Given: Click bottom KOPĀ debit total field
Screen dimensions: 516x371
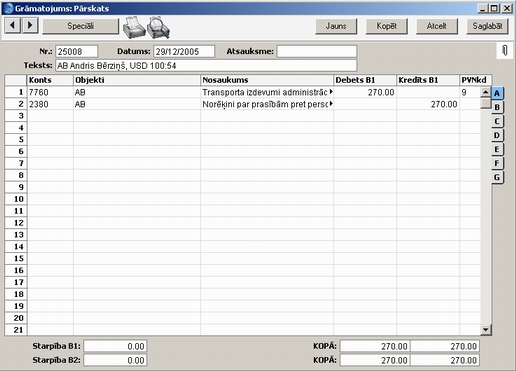Looking at the screenshot, I should (375, 360).
